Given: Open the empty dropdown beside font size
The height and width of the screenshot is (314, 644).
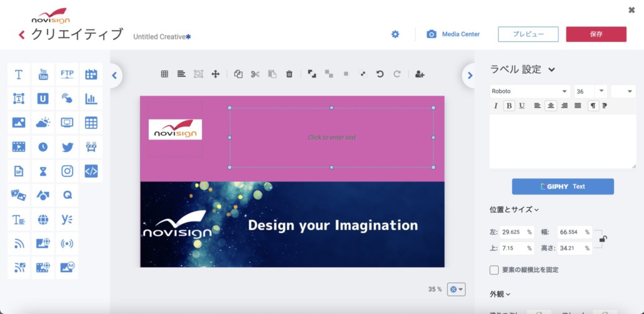Looking at the screenshot, I should pos(623,91).
